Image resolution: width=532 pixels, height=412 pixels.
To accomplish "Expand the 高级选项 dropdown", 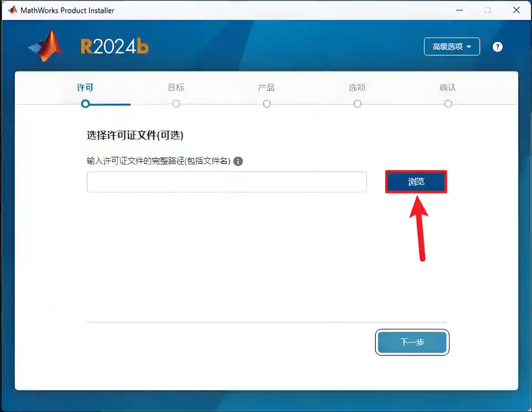I will click(x=452, y=47).
